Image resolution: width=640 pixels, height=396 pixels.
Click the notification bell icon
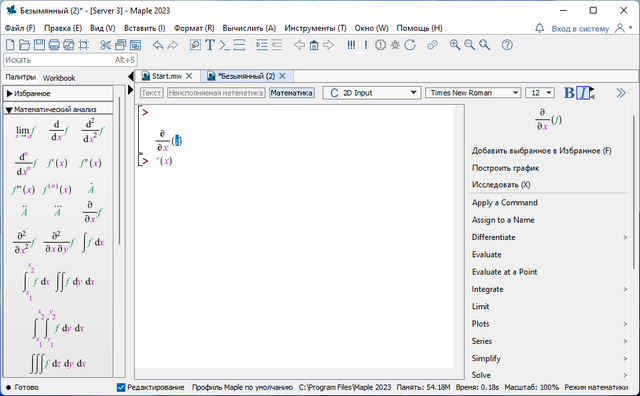(x=540, y=28)
